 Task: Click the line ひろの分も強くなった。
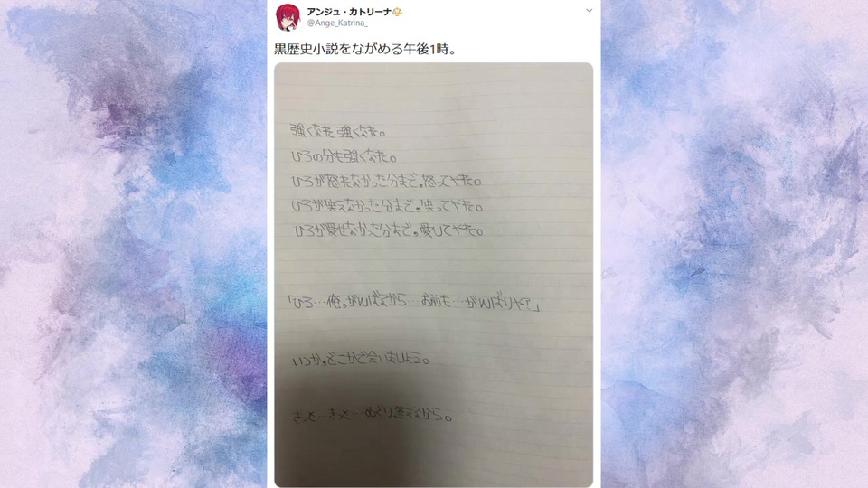click(344, 156)
